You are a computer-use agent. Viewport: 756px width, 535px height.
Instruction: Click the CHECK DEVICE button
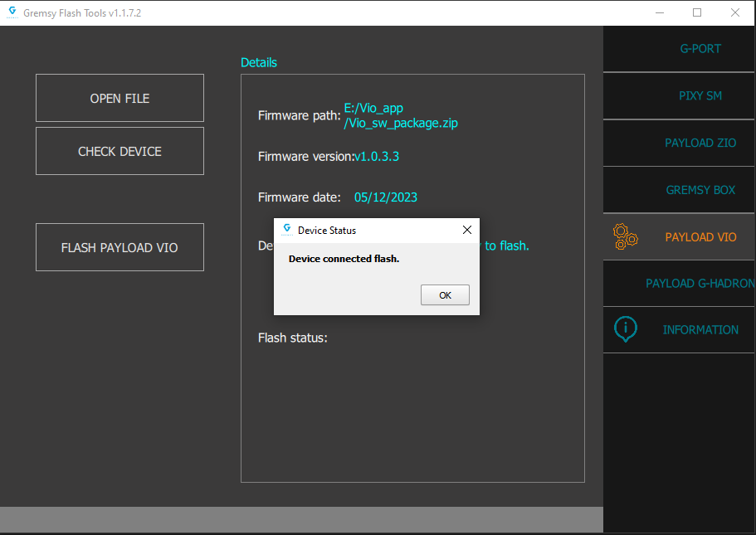point(119,151)
